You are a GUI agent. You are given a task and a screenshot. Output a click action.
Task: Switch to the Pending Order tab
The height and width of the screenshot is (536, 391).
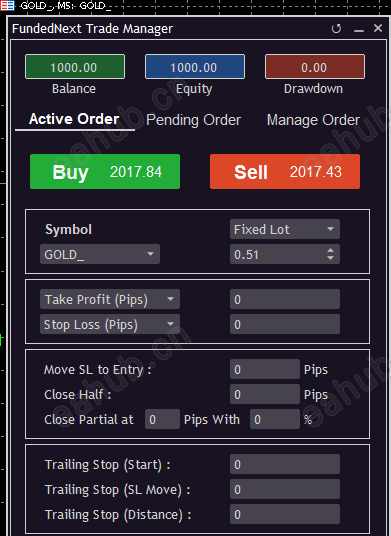pyautogui.click(x=193, y=120)
